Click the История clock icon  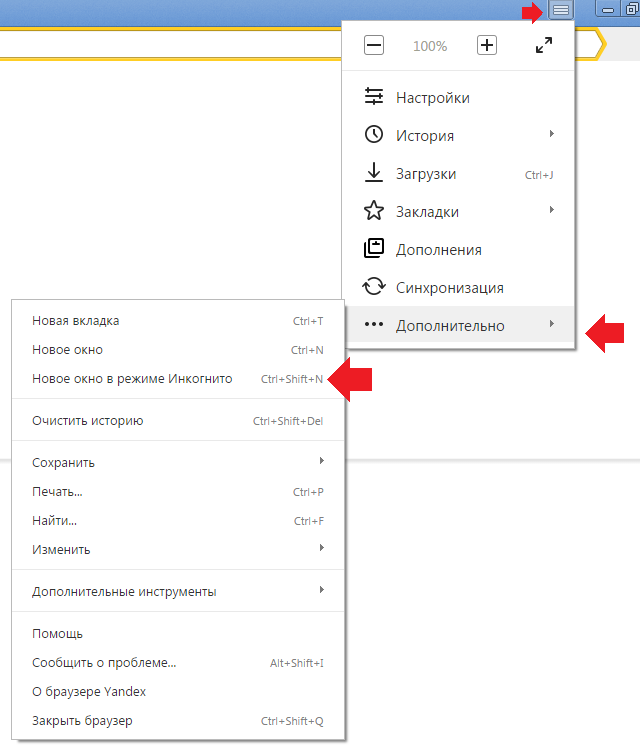(374, 135)
